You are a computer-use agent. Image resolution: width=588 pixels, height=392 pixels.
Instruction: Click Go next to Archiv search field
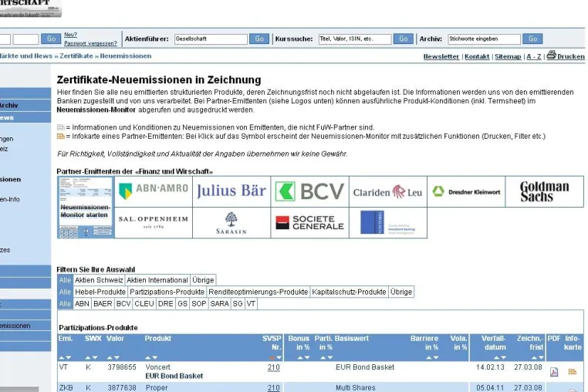pyautogui.click(x=533, y=39)
